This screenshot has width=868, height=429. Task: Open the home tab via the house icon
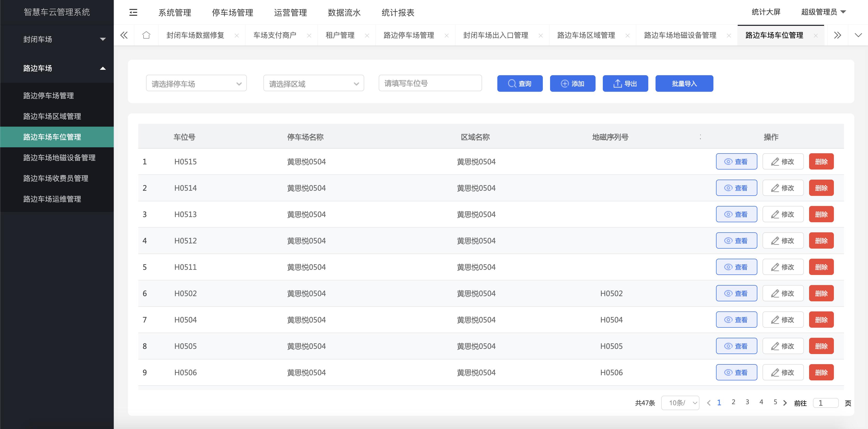[146, 35]
